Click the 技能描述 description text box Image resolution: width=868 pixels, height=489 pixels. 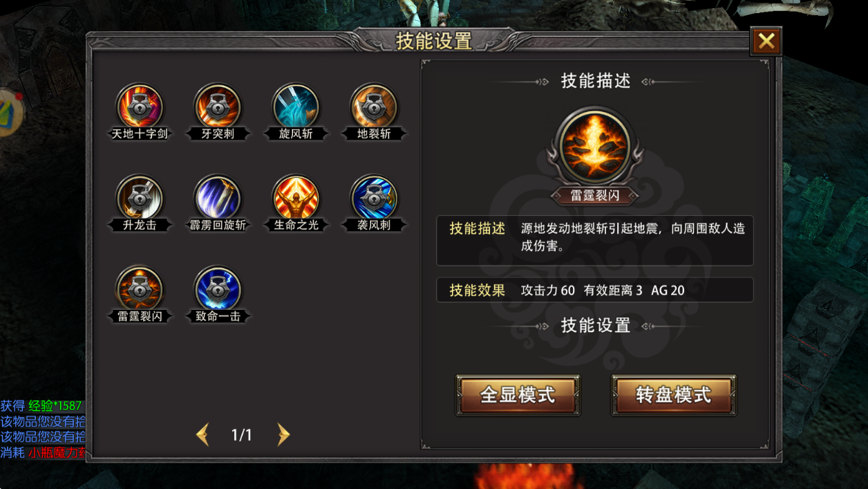pos(595,240)
